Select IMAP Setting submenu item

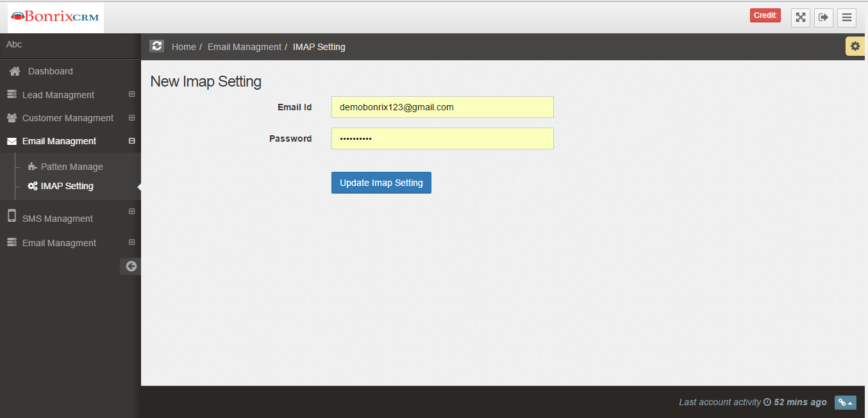tap(67, 186)
